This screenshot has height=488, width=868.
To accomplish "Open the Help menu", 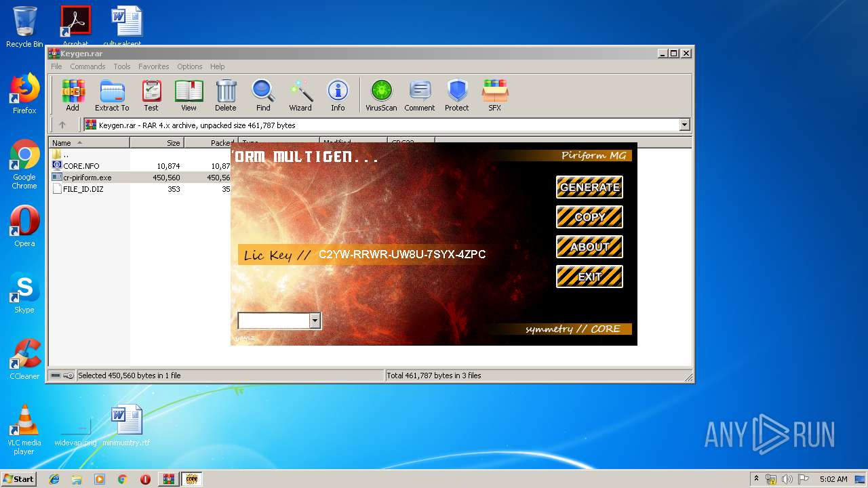I will coord(217,66).
